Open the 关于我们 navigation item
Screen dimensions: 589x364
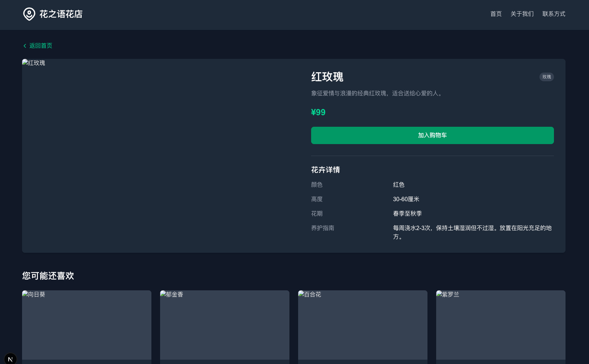click(522, 14)
